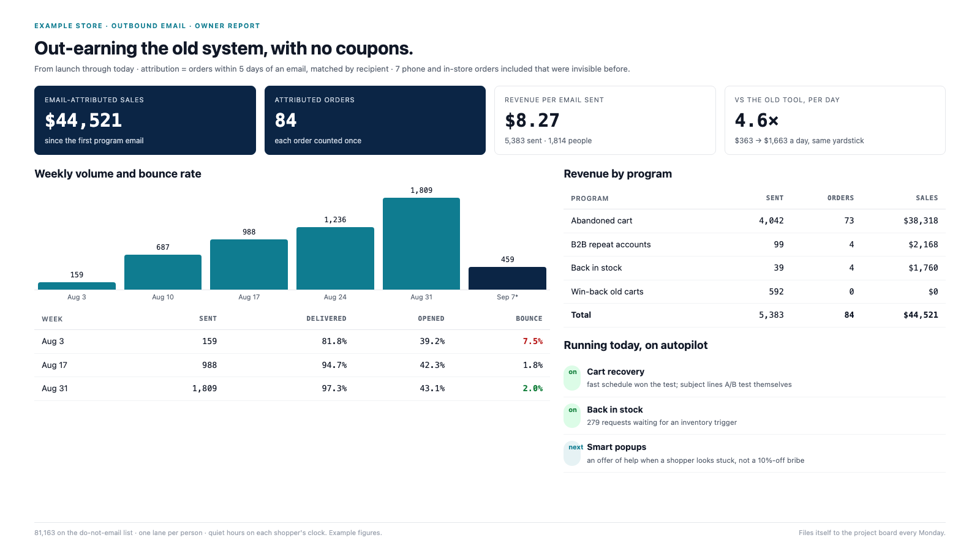The height and width of the screenshot is (551, 980).
Task: Click the main headline 'Out-earning the old system'
Action: 224,48
